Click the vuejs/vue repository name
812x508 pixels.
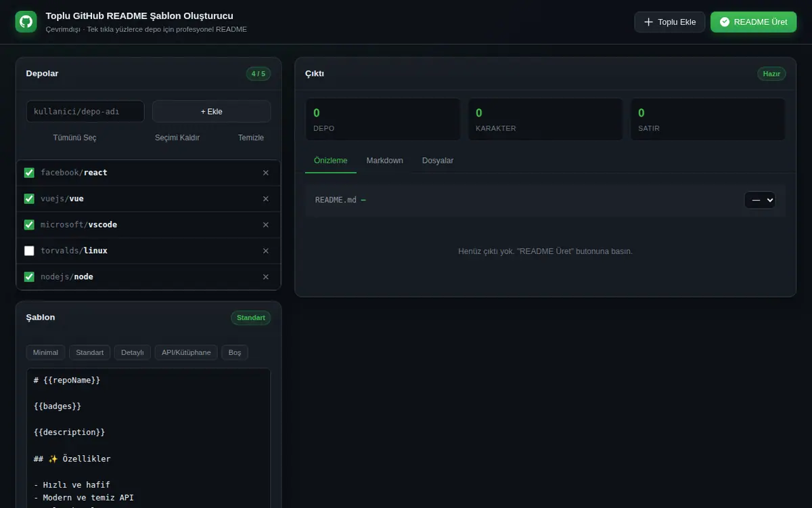(62, 199)
